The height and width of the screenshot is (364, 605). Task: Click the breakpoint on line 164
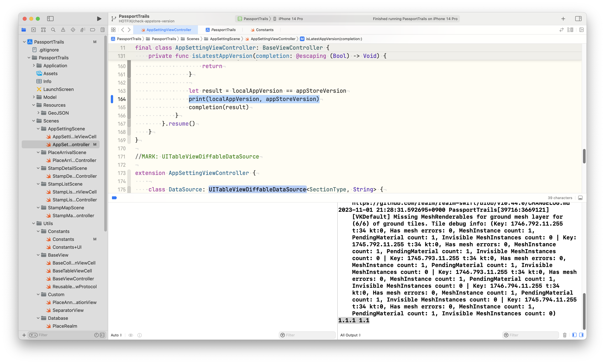[112, 99]
